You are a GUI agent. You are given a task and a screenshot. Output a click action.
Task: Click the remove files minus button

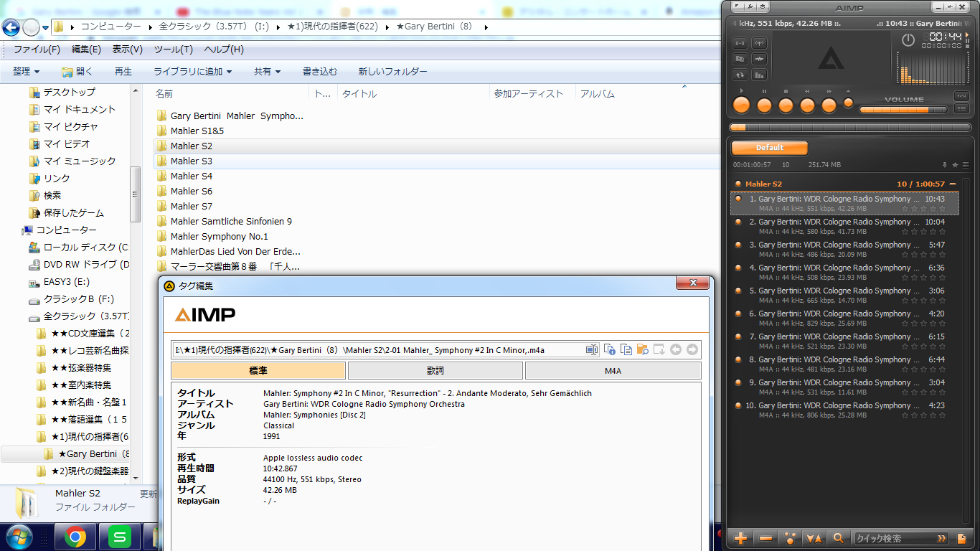(765, 538)
